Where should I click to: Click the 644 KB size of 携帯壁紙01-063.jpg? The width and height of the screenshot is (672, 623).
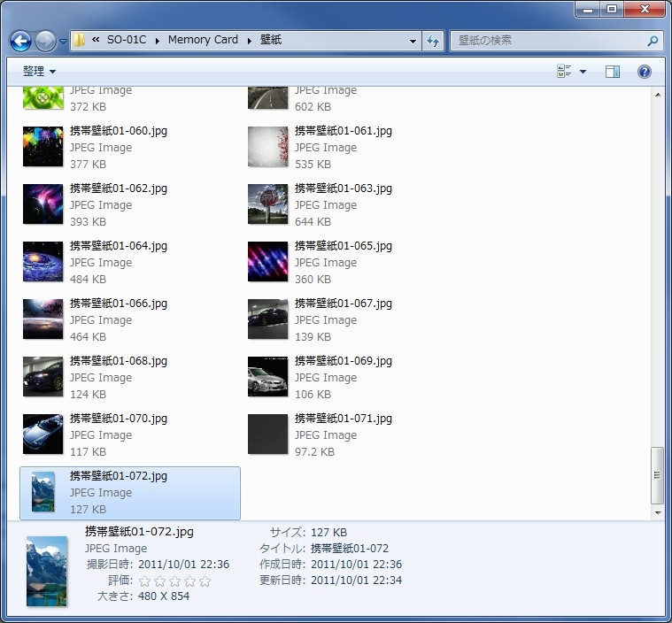tap(313, 221)
